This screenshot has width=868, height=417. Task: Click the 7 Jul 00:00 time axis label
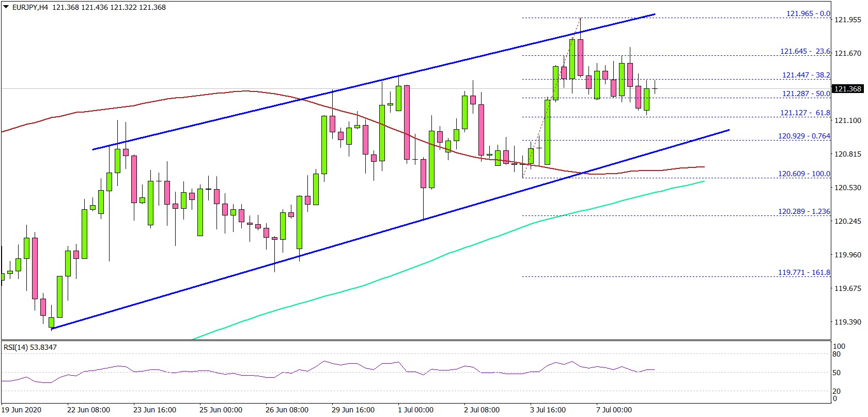tap(614, 410)
